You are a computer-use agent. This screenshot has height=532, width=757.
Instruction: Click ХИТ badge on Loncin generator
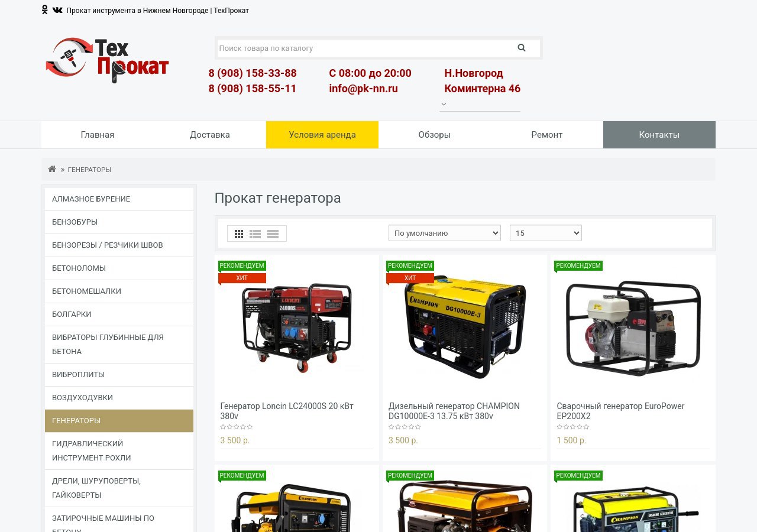point(242,278)
